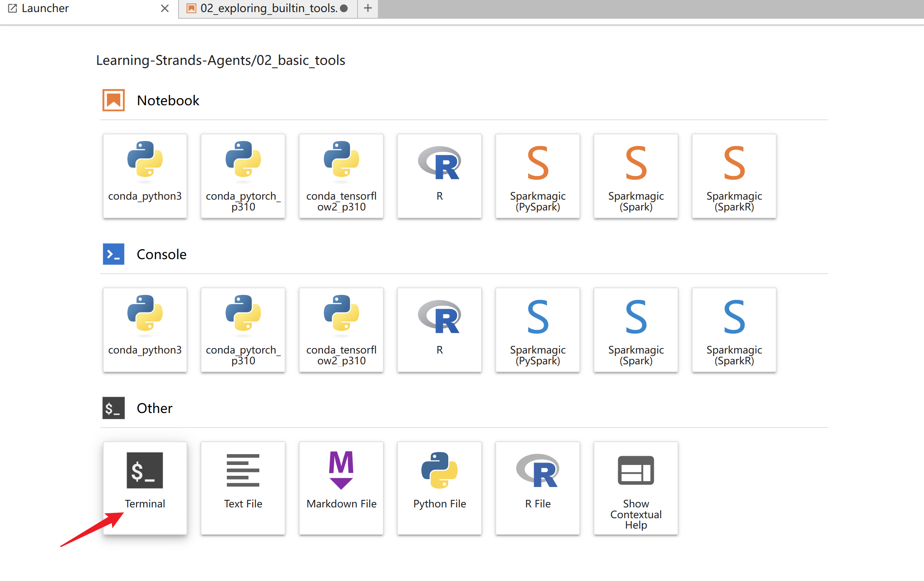Screen dimensions: 924x581
Task: Create a new Python File
Action: 440,488
